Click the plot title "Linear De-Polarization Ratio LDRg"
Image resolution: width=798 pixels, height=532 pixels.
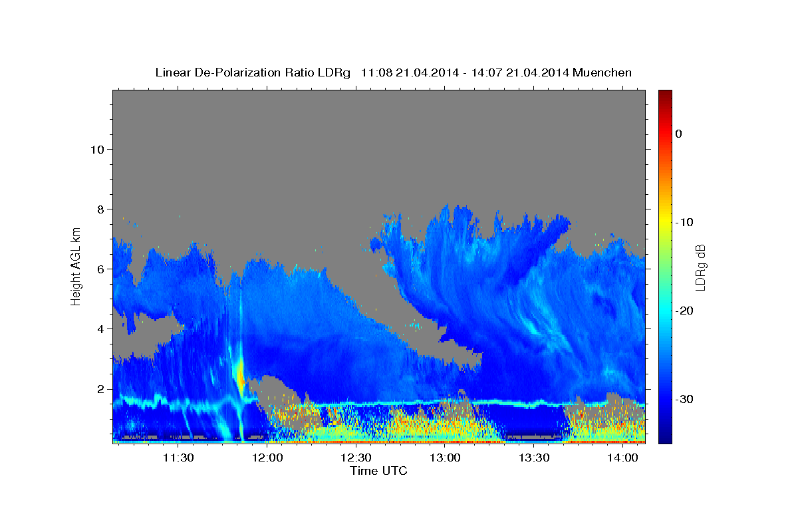coord(253,72)
